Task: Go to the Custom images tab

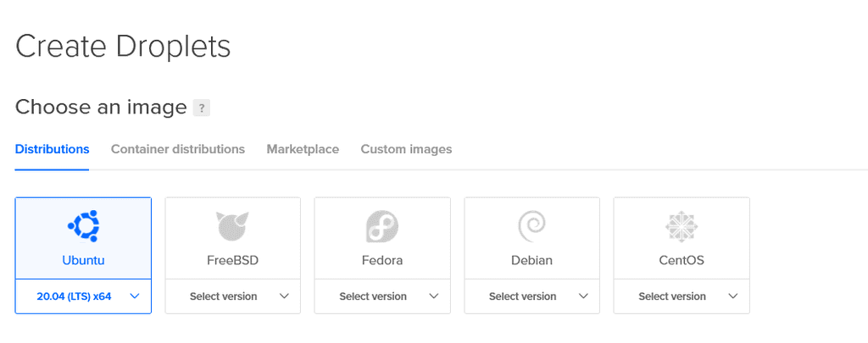Action: tap(406, 149)
